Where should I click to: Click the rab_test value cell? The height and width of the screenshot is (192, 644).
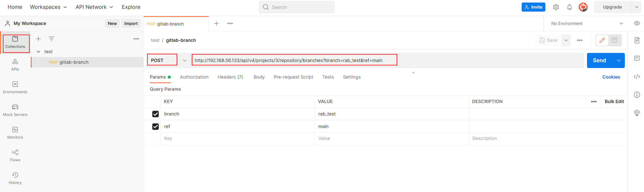click(x=392, y=114)
